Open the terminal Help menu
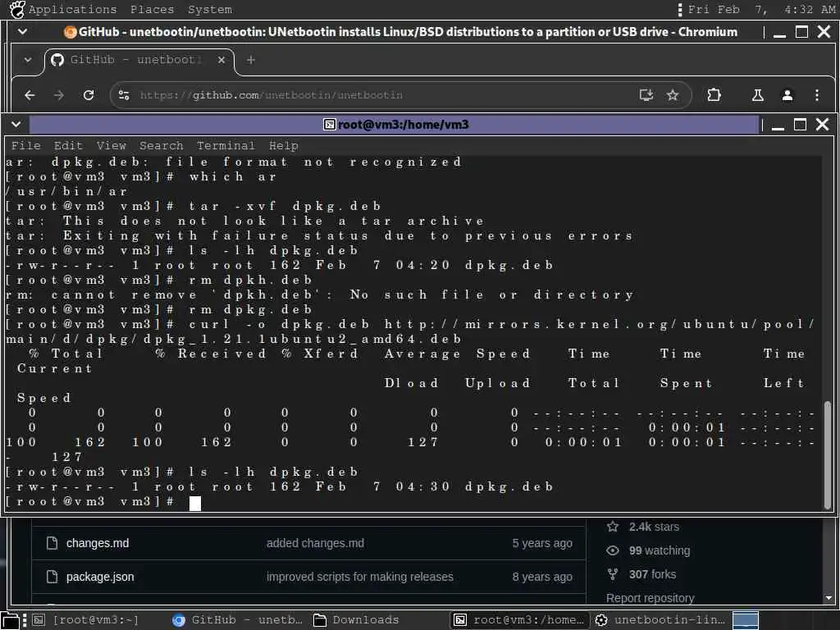 click(283, 145)
